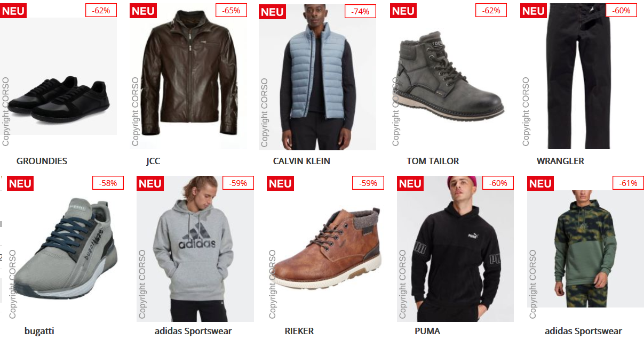The height and width of the screenshot is (340, 644).
Task: View the RIEKER brown lace-up shoe
Action: 325,249
